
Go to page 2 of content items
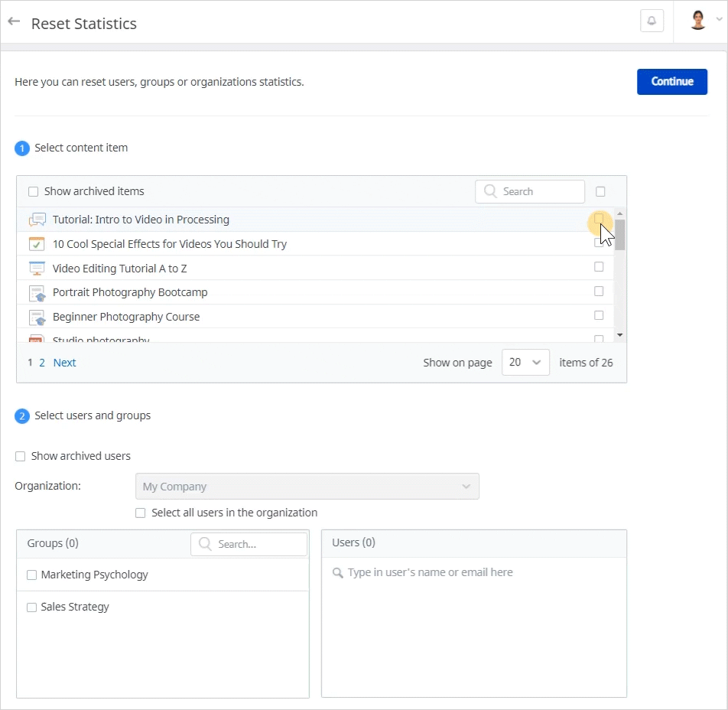click(x=42, y=363)
